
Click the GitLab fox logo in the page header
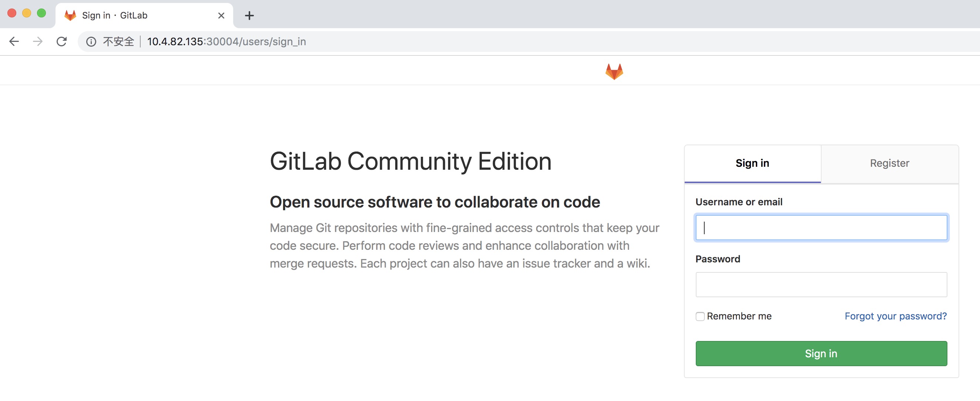click(614, 72)
